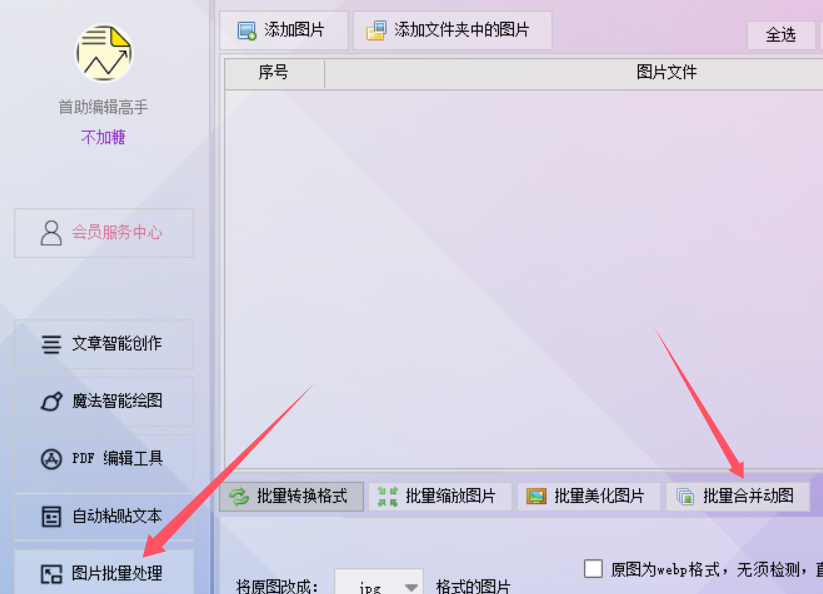This screenshot has width=823, height=594.
Task: Click the app logo avatar
Action: pos(104,53)
